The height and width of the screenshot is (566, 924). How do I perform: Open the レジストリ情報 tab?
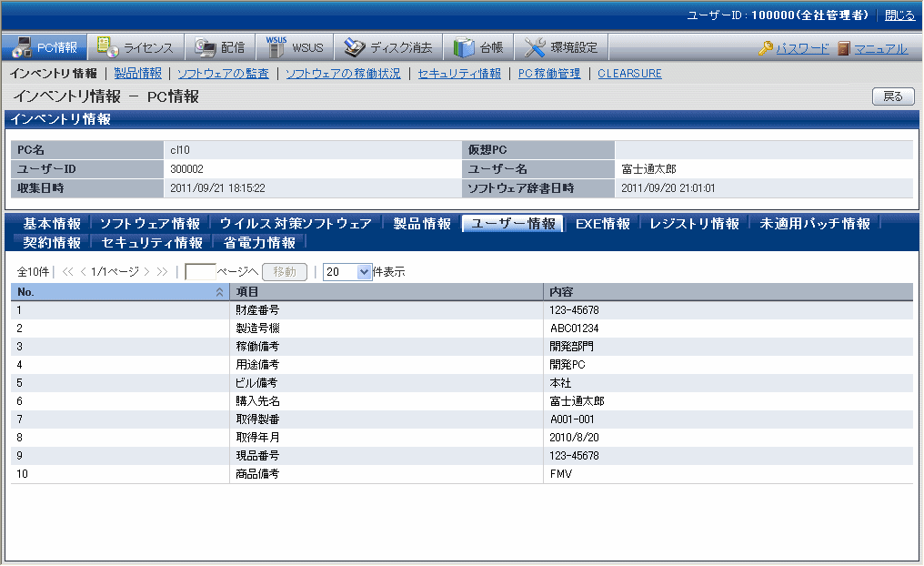point(694,224)
